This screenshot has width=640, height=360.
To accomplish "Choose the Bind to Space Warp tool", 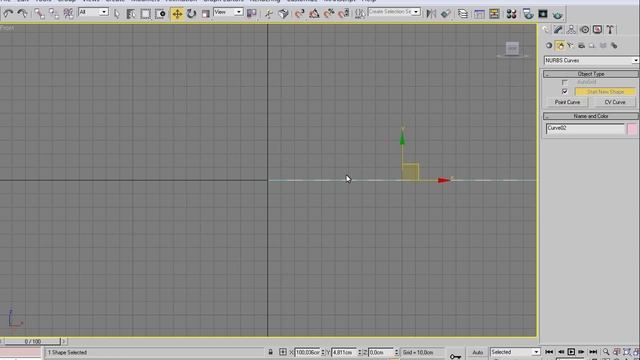I will (68, 13).
